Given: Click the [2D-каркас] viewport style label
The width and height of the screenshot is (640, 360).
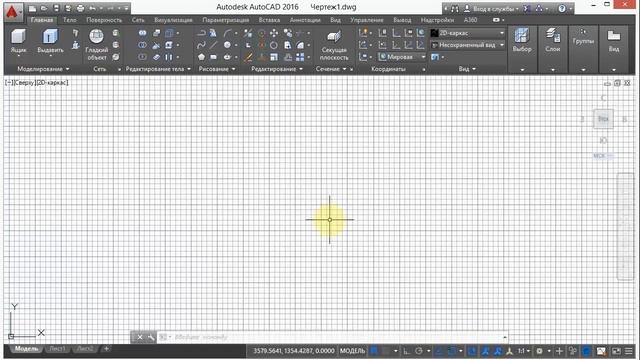Looking at the screenshot, I should tap(52, 82).
